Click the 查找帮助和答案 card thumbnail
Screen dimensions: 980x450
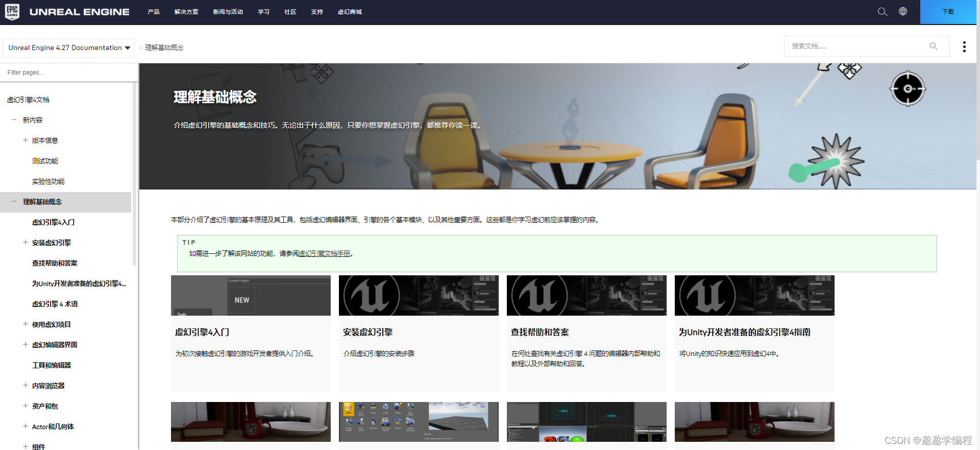[586, 295]
